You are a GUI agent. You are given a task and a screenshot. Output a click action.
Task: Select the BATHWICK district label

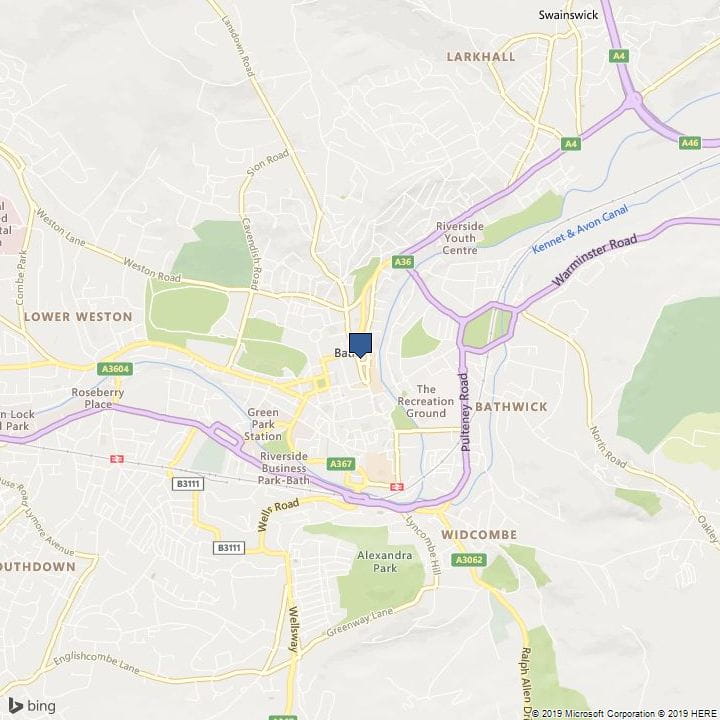click(x=511, y=407)
